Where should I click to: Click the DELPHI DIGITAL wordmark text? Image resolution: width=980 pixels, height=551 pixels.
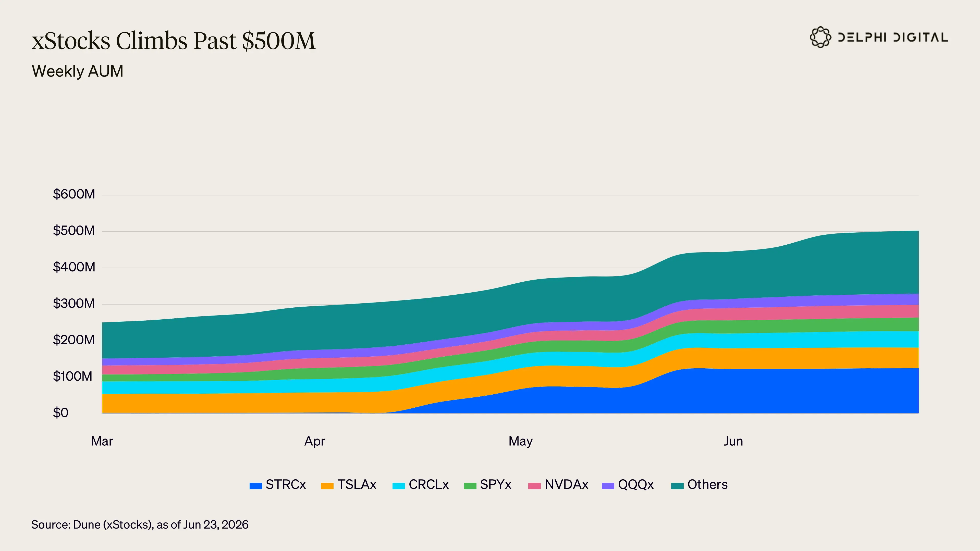[893, 38]
